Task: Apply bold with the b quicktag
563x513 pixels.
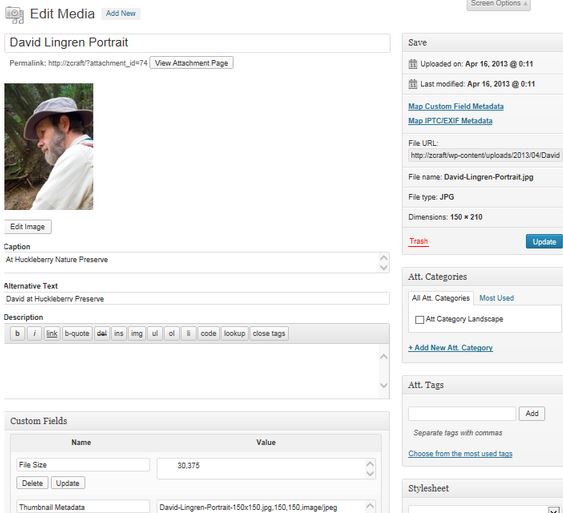Action: click(x=17, y=334)
